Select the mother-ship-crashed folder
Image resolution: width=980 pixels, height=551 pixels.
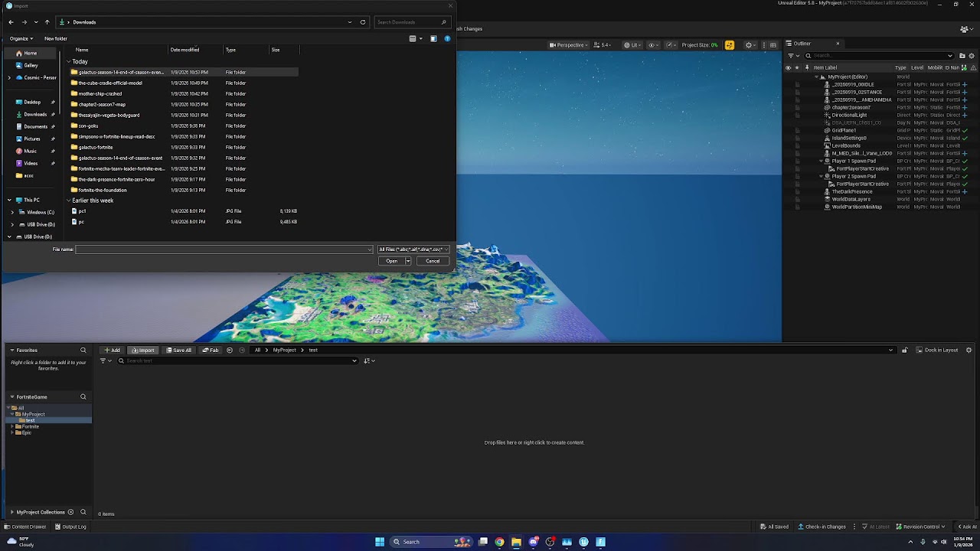tap(100, 93)
